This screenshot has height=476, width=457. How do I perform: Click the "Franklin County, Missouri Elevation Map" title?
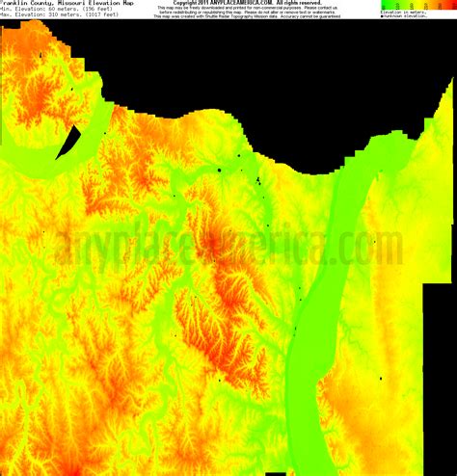[67, 3]
